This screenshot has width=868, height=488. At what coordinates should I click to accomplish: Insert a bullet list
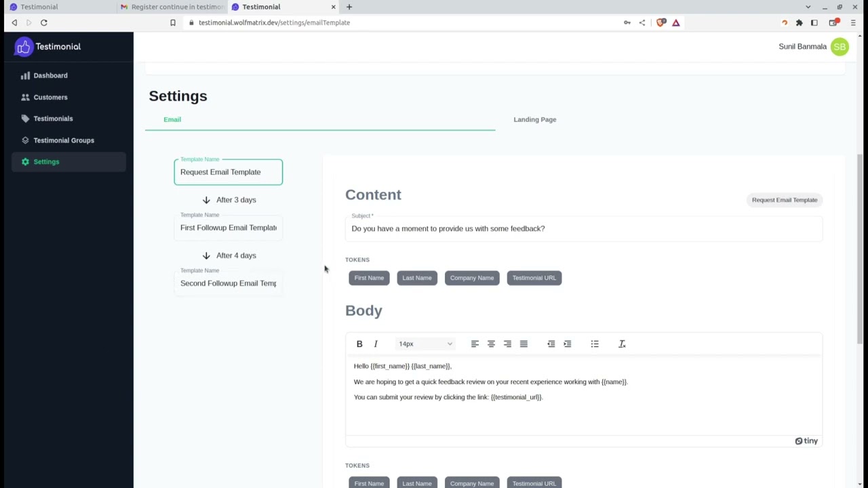pyautogui.click(x=595, y=344)
